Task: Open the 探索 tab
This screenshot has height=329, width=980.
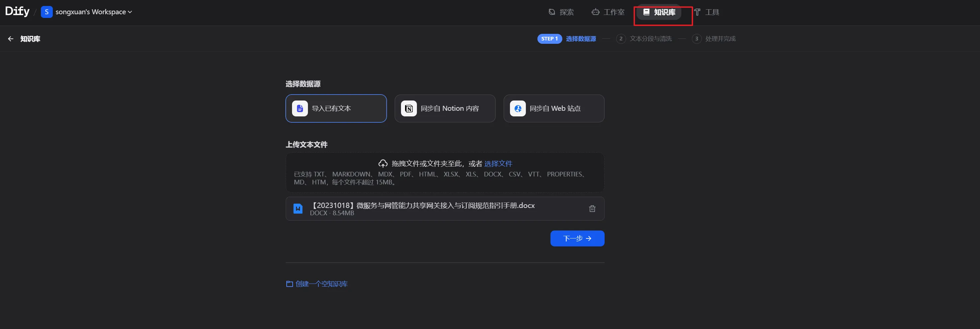Action: pyautogui.click(x=561, y=12)
